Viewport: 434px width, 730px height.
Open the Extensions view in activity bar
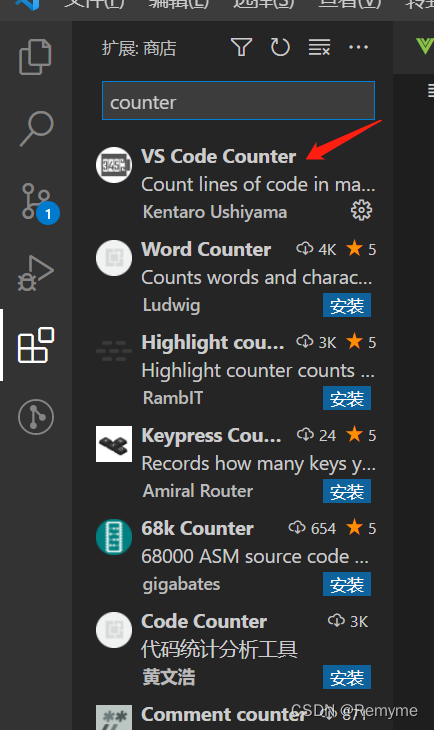(x=36, y=345)
